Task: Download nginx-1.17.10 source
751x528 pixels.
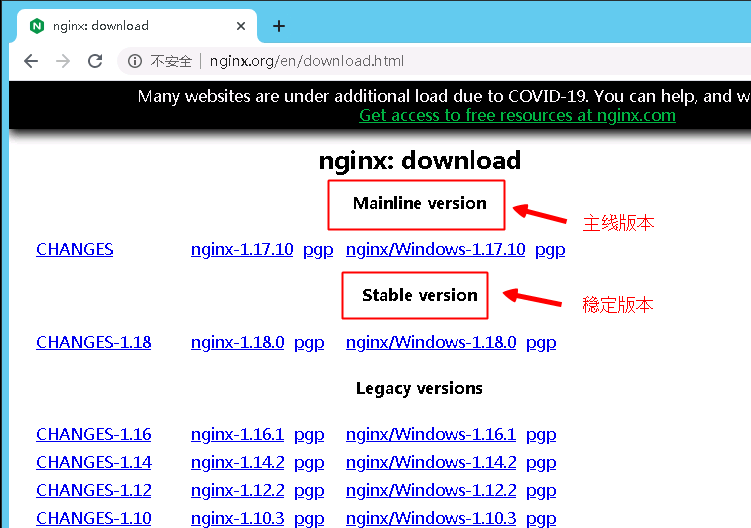Action: (242, 249)
